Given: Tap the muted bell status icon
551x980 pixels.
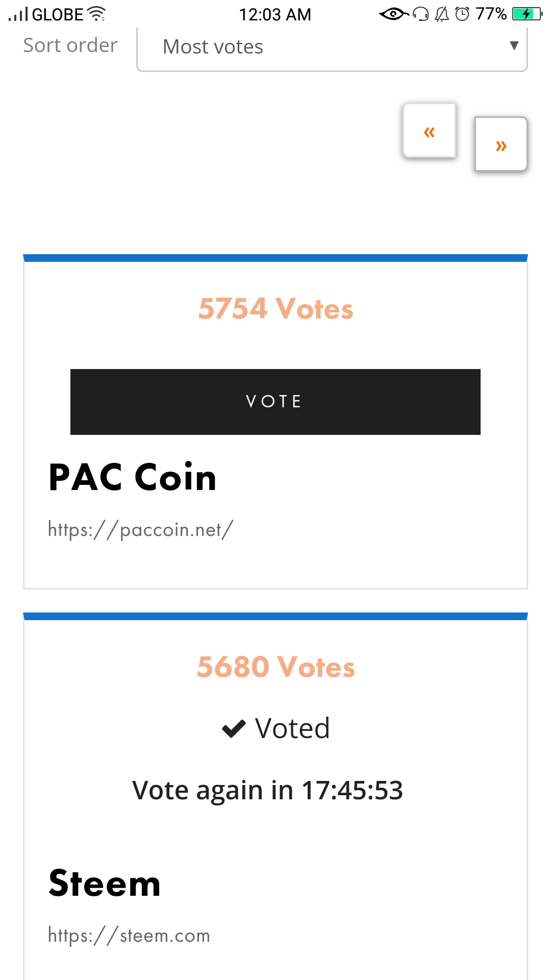Looking at the screenshot, I should tap(442, 14).
